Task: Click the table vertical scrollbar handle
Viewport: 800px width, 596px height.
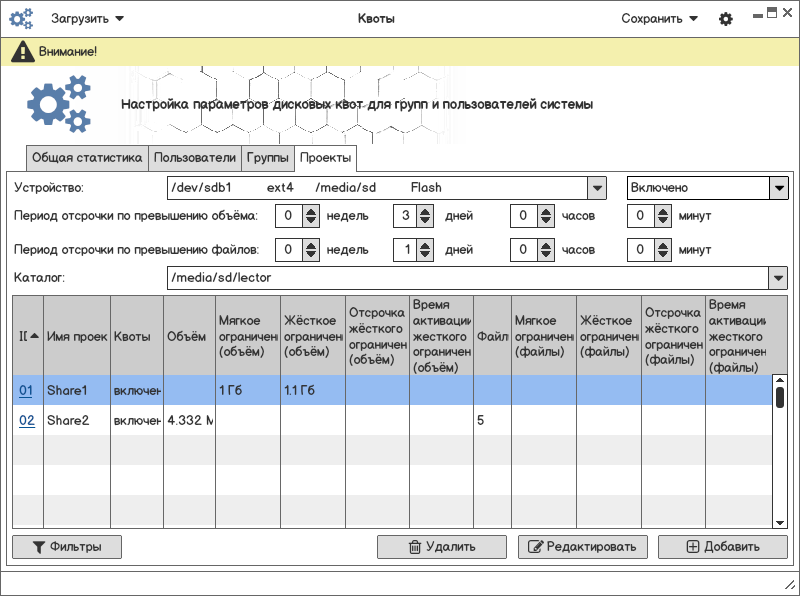Action: pyautogui.click(x=779, y=397)
